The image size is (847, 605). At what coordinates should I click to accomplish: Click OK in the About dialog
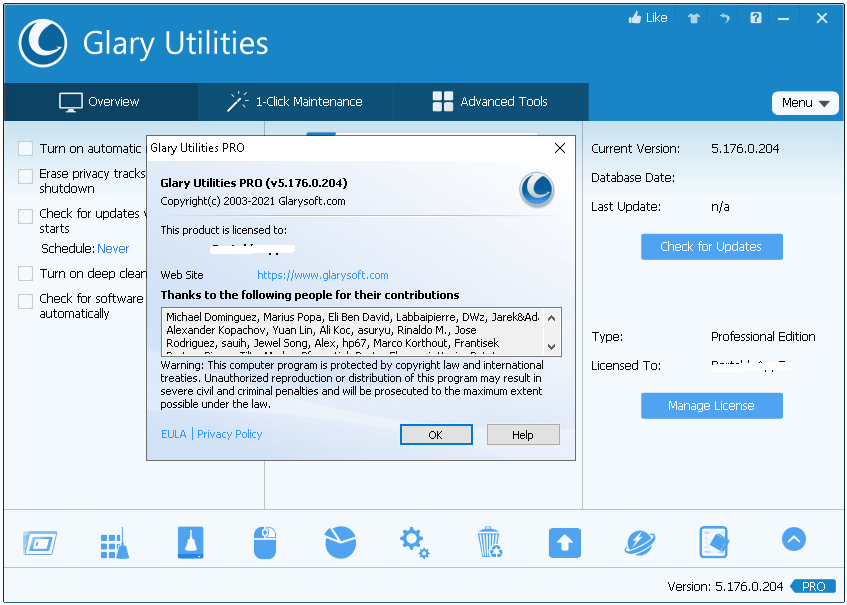[x=436, y=435]
